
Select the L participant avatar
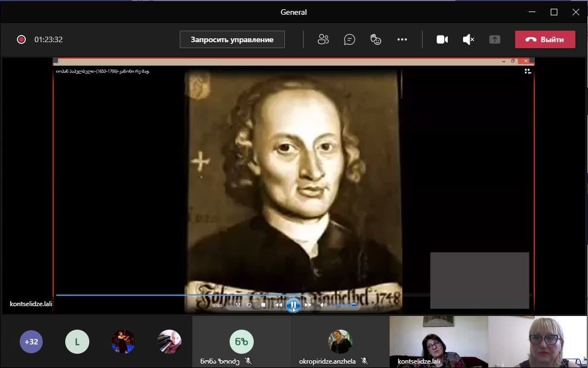click(x=77, y=342)
